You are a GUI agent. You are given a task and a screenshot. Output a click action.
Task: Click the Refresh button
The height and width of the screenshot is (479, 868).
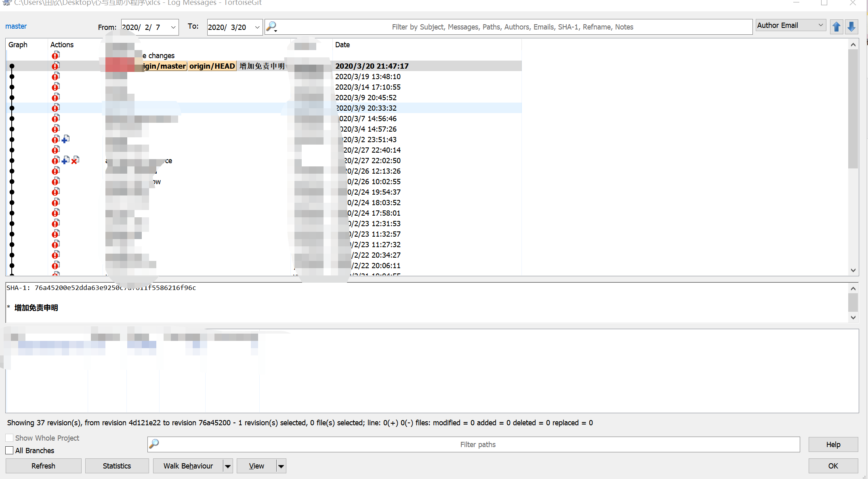pos(43,466)
